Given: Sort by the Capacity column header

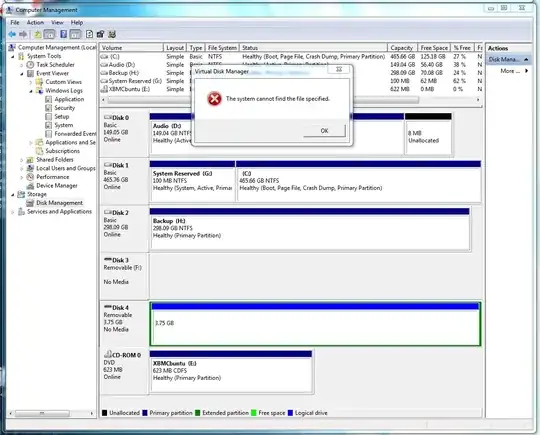Looking at the screenshot, I should (402, 48).
